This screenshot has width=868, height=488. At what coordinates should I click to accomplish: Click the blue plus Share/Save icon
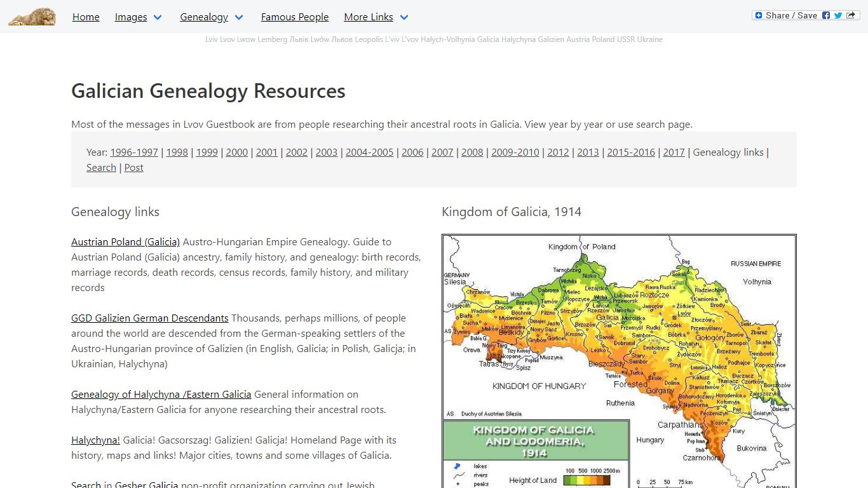tap(758, 15)
